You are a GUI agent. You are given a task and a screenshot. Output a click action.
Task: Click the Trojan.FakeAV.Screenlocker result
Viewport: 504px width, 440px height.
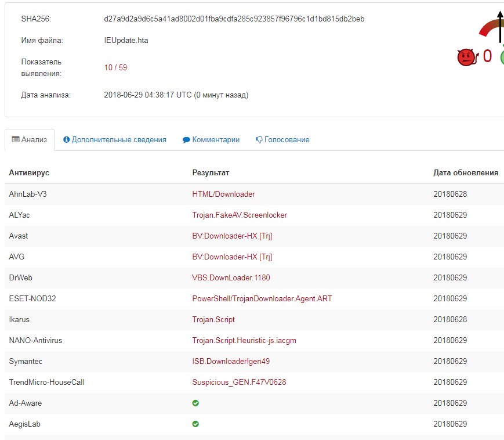coord(240,215)
